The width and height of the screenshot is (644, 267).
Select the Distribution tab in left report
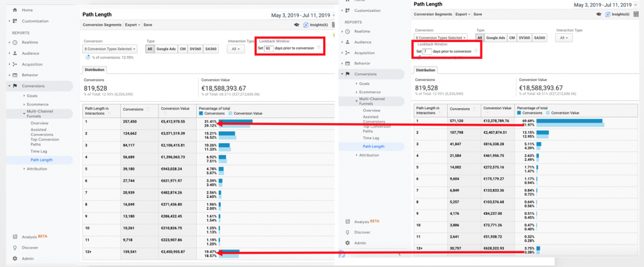tap(94, 70)
